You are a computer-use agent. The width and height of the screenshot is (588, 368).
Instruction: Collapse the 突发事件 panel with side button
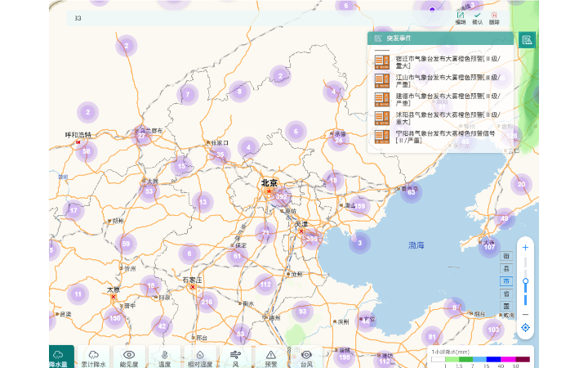coord(527,39)
